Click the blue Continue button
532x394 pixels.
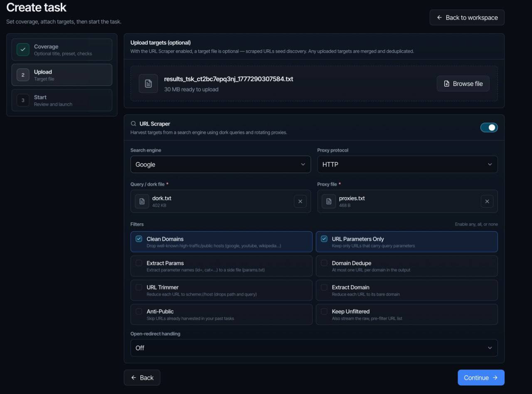(x=481, y=377)
